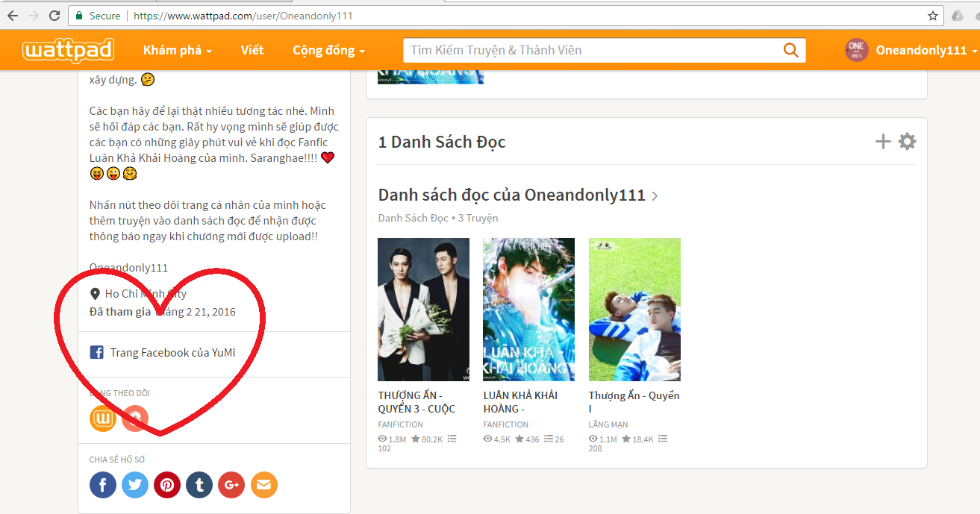Bookmark this page with star icon
The height and width of the screenshot is (514, 980).
click(933, 16)
